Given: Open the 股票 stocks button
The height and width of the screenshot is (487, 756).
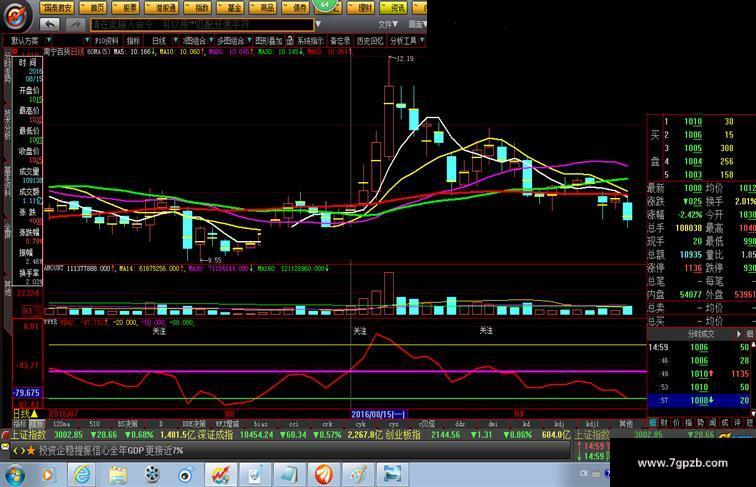Looking at the screenshot, I should point(125,8).
